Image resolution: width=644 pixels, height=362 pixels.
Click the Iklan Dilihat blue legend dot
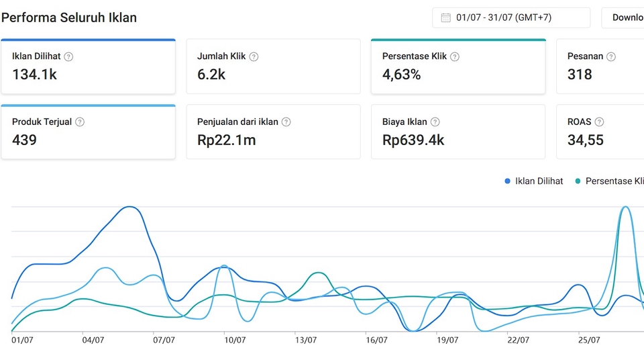coord(507,181)
